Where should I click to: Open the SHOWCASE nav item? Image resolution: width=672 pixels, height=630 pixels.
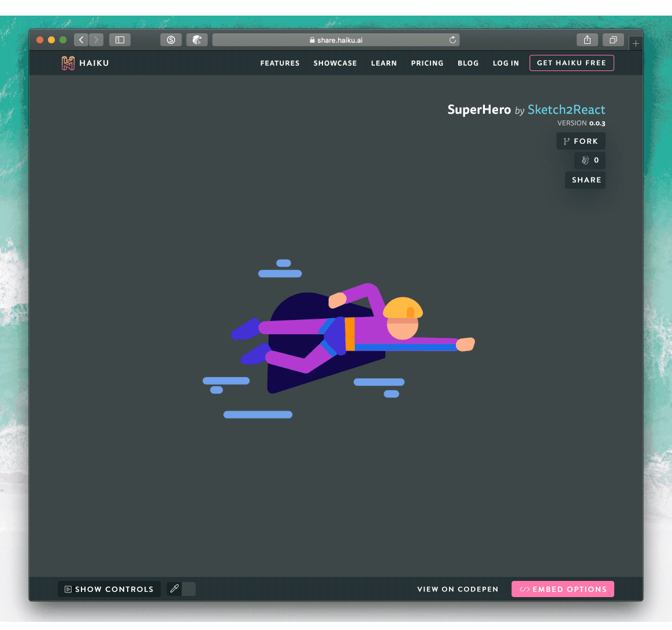pyautogui.click(x=335, y=63)
